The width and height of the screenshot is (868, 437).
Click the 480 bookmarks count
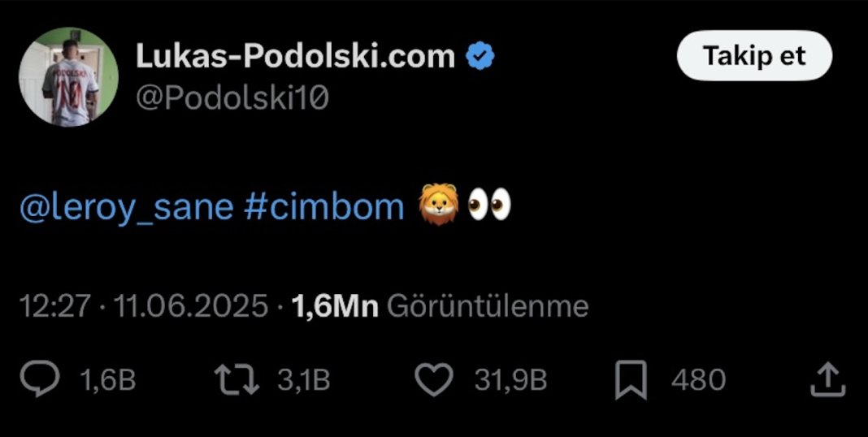pyautogui.click(x=698, y=380)
